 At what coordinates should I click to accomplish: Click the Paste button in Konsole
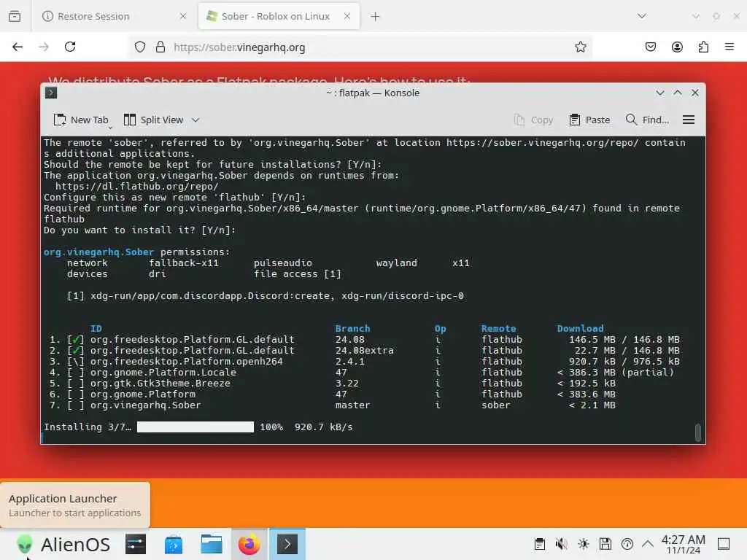(589, 120)
